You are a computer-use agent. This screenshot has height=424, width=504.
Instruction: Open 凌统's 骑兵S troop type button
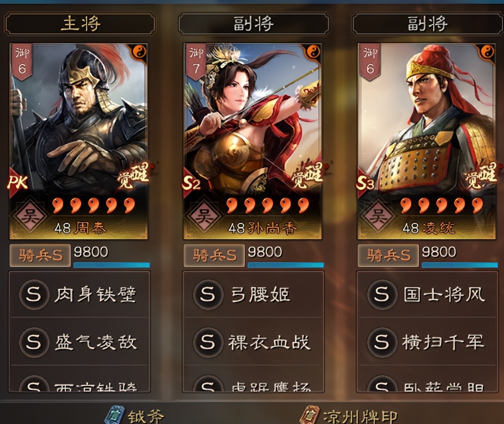388,256
